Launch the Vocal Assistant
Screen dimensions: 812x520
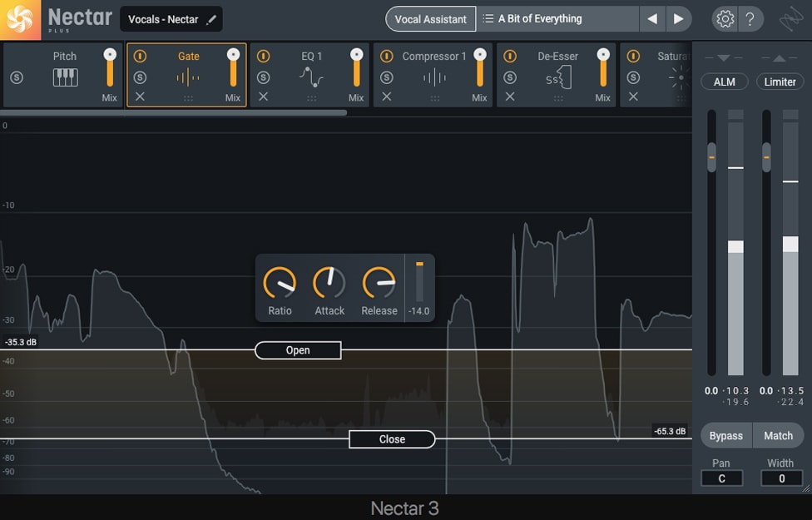(x=430, y=19)
